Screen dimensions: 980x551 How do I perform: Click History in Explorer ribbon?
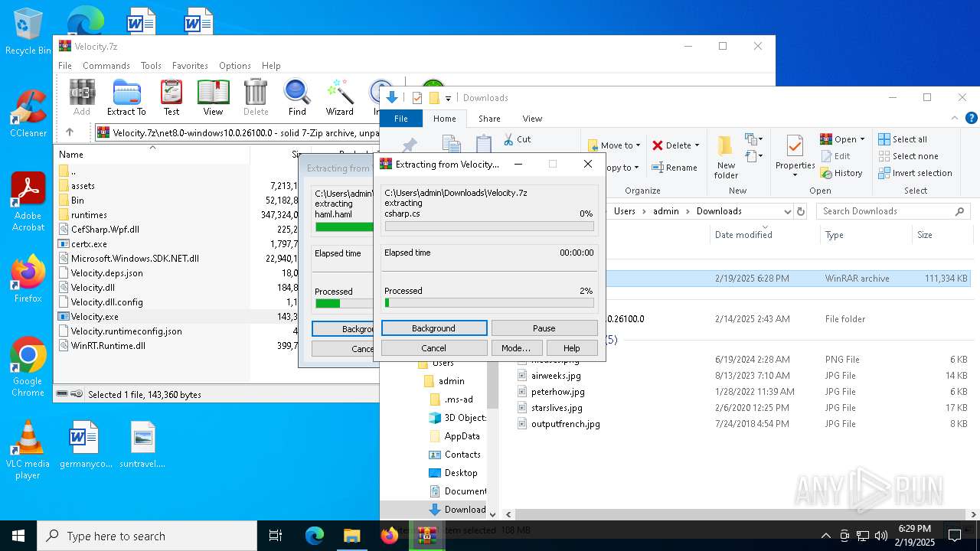841,173
